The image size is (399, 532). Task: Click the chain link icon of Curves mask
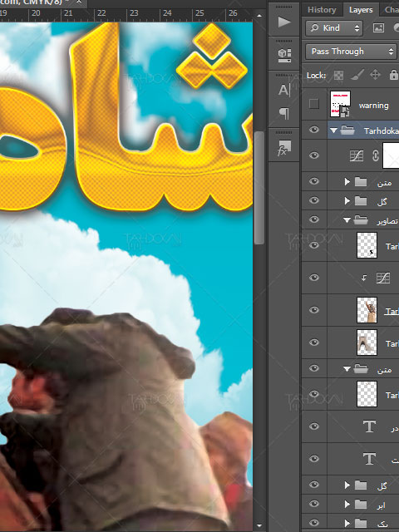point(375,155)
